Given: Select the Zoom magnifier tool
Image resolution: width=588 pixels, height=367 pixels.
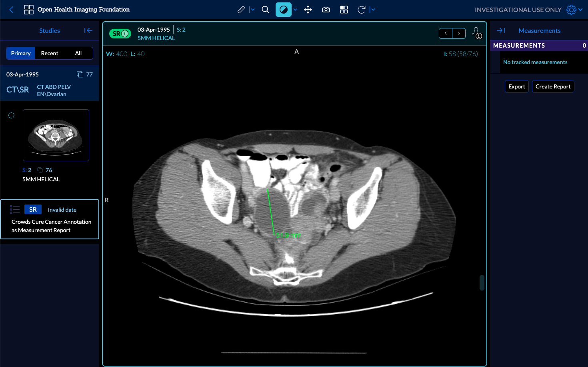Looking at the screenshot, I should tap(265, 10).
